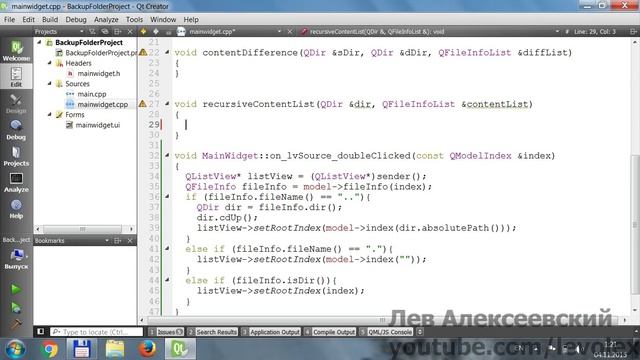Open the File menu
This screenshot has width=640, height=360.
click(x=9, y=19)
